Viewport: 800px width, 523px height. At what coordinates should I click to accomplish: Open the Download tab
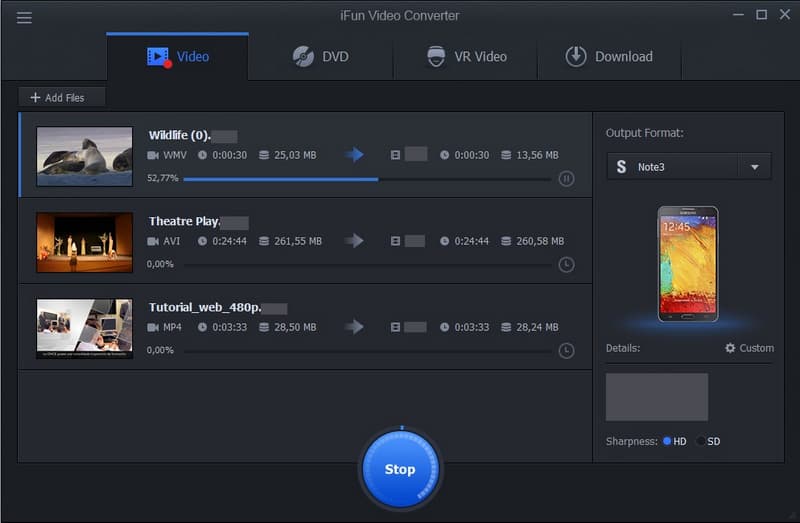click(x=609, y=56)
